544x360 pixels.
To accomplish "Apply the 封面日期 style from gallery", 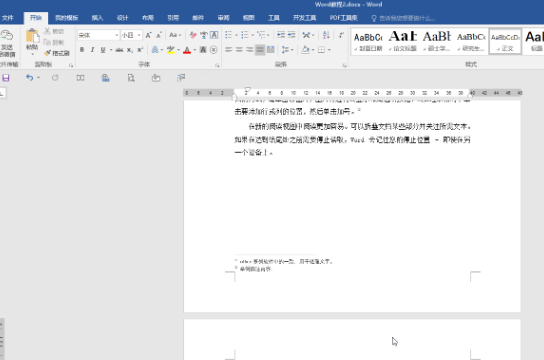I will click(368, 41).
